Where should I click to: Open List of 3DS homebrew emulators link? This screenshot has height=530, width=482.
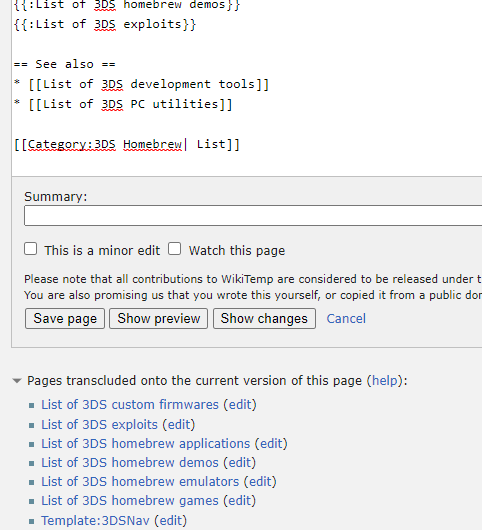tap(140, 481)
